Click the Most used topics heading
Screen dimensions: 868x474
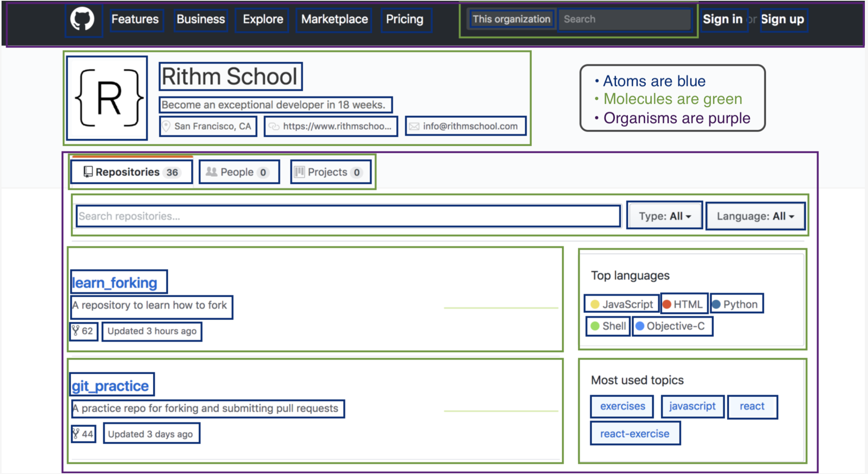(637, 380)
